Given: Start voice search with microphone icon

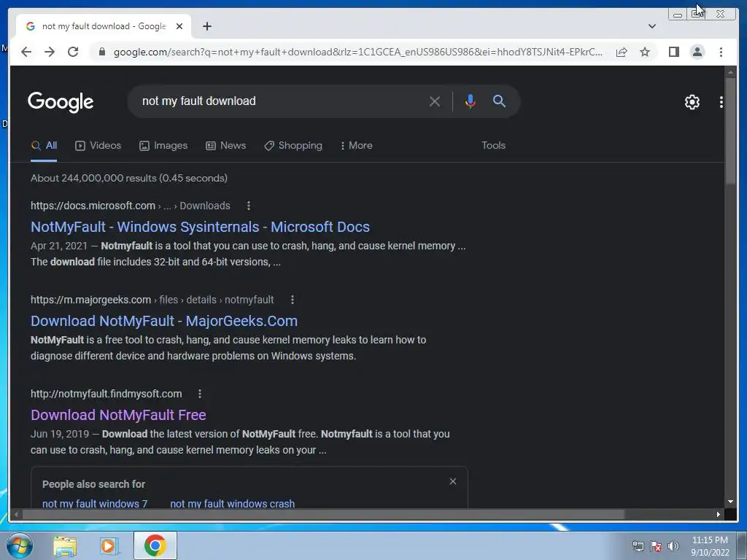Looking at the screenshot, I should pyautogui.click(x=471, y=101).
